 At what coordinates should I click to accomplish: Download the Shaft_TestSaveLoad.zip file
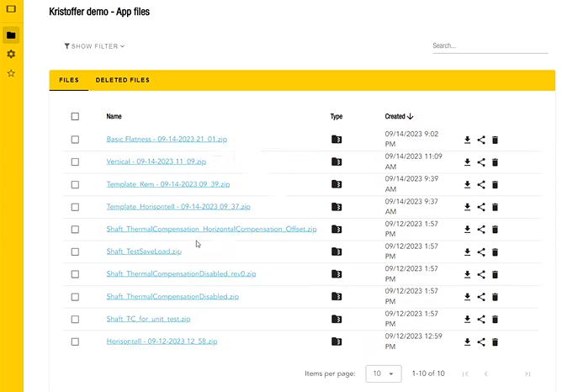pyautogui.click(x=467, y=252)
